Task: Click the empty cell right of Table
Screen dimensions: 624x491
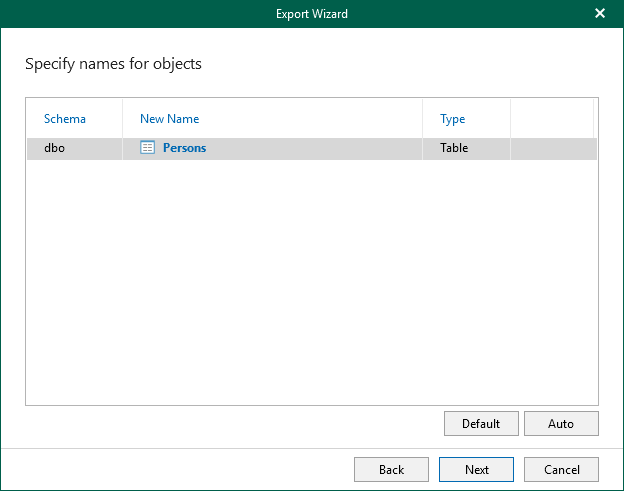Action: point(552,148)
